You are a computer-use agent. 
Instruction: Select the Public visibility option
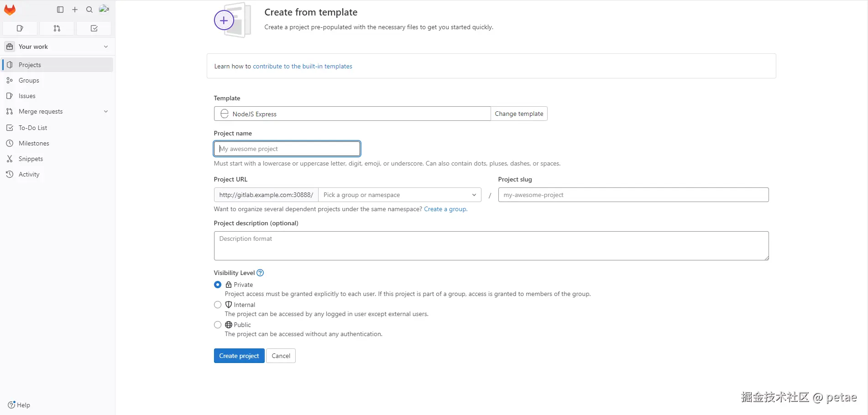[x=218, y=325]
